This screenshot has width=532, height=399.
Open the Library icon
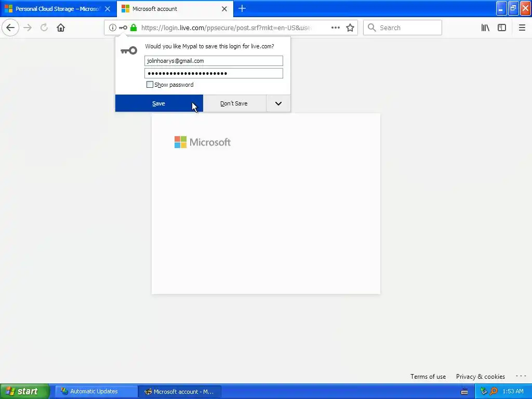485,28
